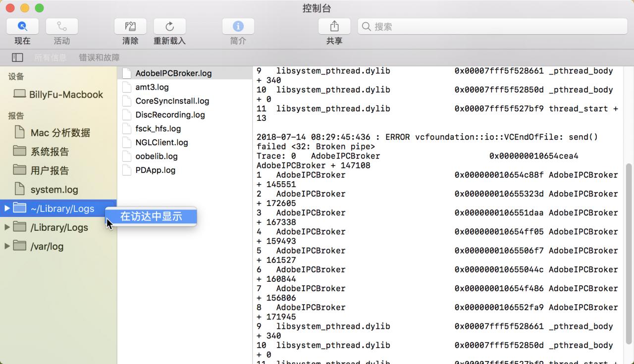Select the 错误和故障 filter
634x364 pixels.
[x=98, y=57]
